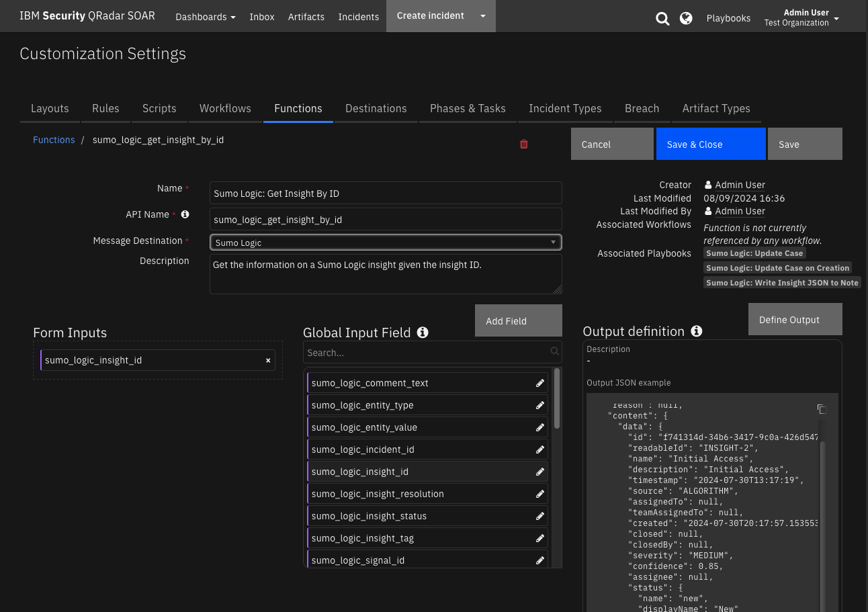Edit global sumo_logic_insight_id field pencil

540,472
